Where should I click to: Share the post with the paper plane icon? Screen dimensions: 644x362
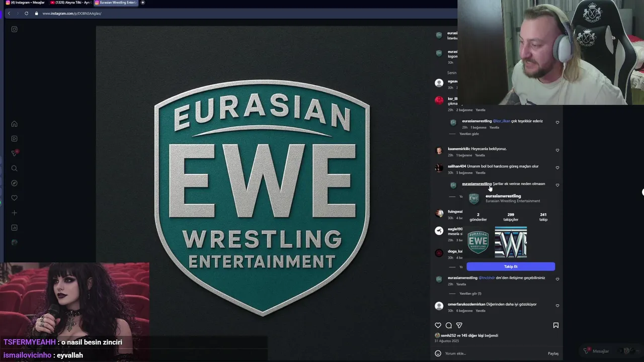[x=459, y=325]
